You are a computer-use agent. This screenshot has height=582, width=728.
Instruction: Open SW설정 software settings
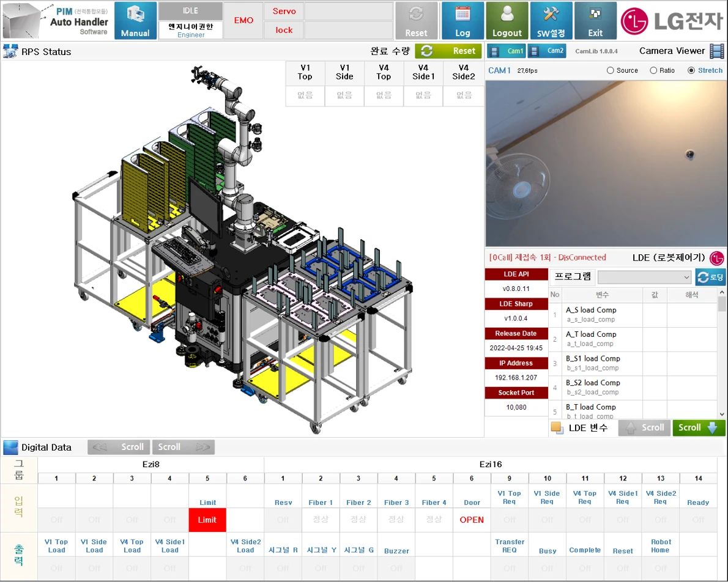(x=551, y=20)
